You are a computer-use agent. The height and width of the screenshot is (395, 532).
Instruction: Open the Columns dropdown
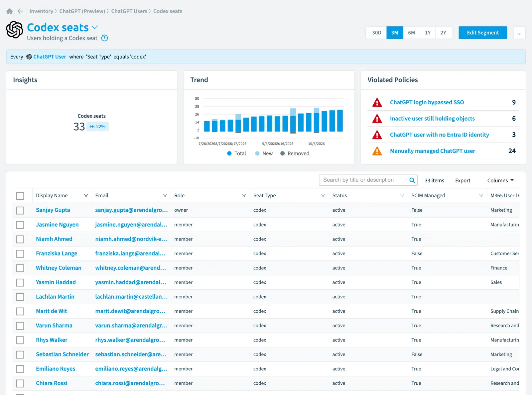point(500,180)
